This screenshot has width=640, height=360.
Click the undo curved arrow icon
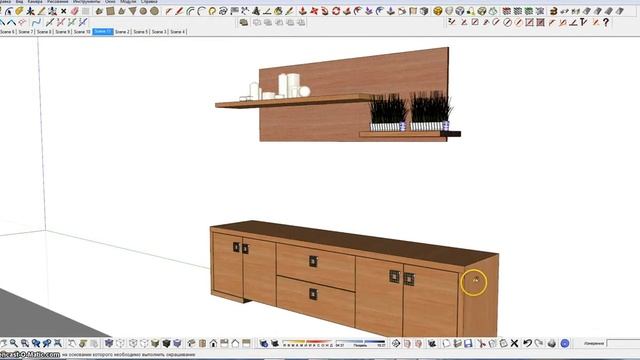point(527,343)
